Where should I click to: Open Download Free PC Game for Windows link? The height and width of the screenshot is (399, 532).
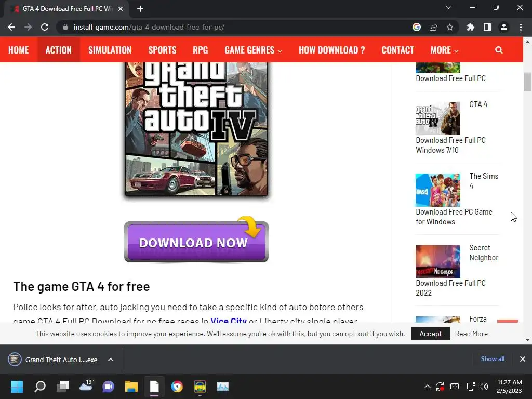(x=454, y=217)
